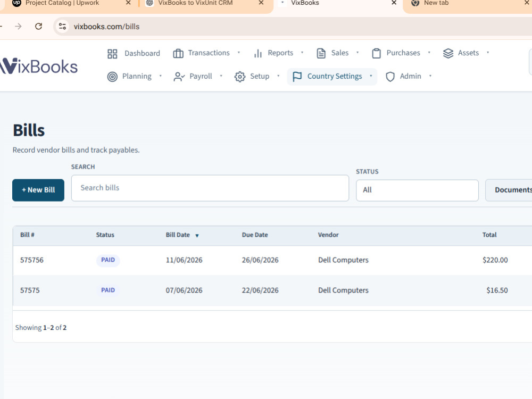Sort by Total column header
Image resolution: width=532 pixels, height=399 pixels.
(x=489, y=235)
